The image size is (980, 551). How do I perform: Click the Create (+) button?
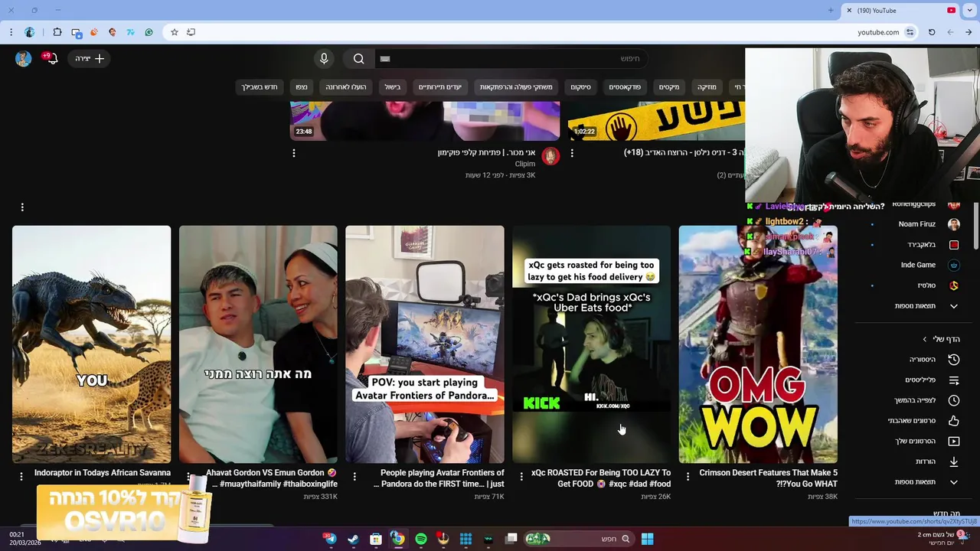[90, 58]
